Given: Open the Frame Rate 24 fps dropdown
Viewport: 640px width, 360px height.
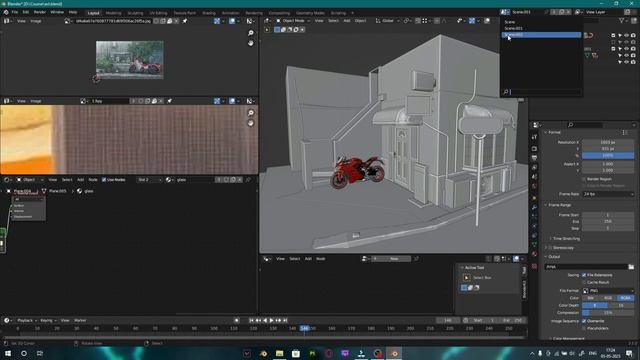Looking at the screenshot, I should pos(608,194).
